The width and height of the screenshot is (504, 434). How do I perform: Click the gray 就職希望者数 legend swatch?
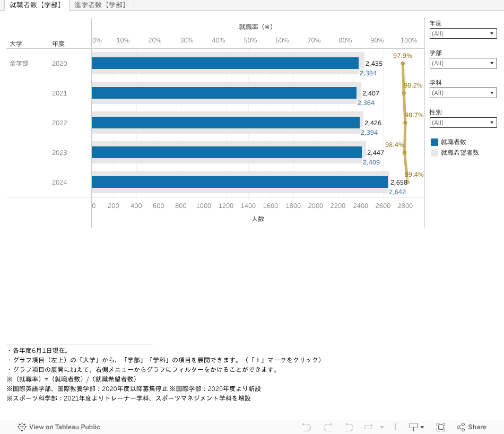[435, 153]
